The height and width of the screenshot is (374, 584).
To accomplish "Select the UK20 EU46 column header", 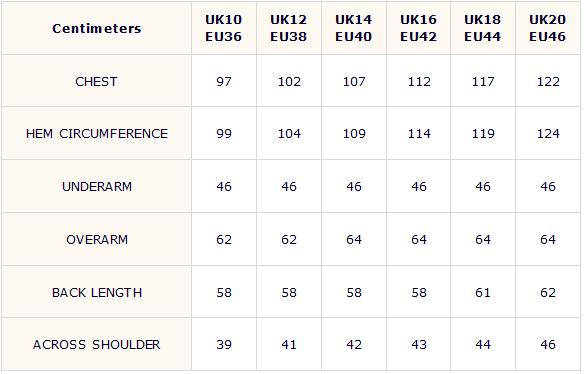I will (x=548, y=28).
